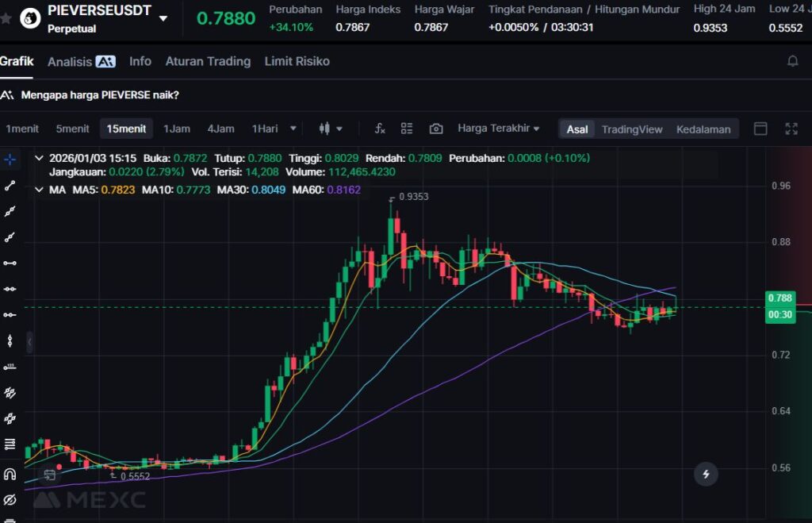Viewport: 812px width, 523px height.
Task: Select the 1Jam timeframe
Action: [177, 129]
